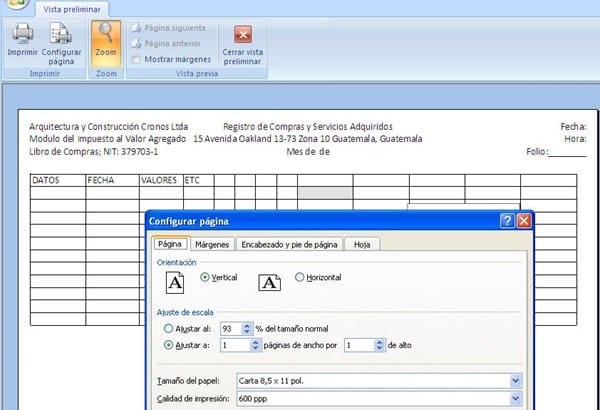Click the dialog help question mark icon
Viewport: 600px width, 410px height.
507,221
